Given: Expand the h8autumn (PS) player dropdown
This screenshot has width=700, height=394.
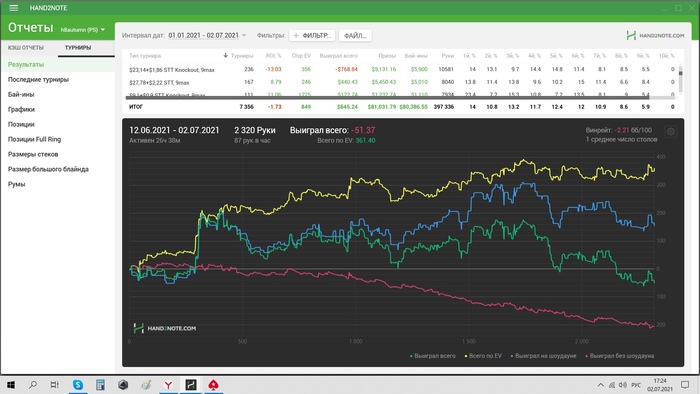Looking at the screenshot, I should [83, 30].
